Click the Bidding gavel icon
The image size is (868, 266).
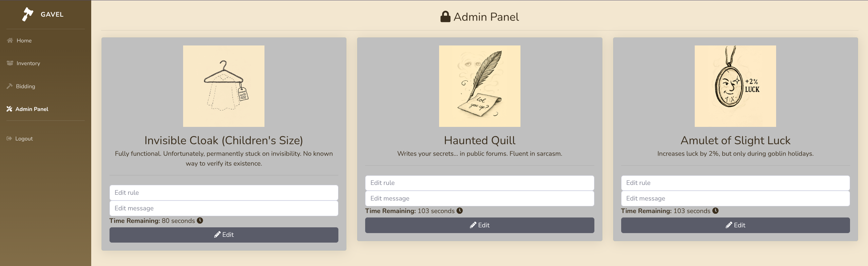[x=9, y=86]
